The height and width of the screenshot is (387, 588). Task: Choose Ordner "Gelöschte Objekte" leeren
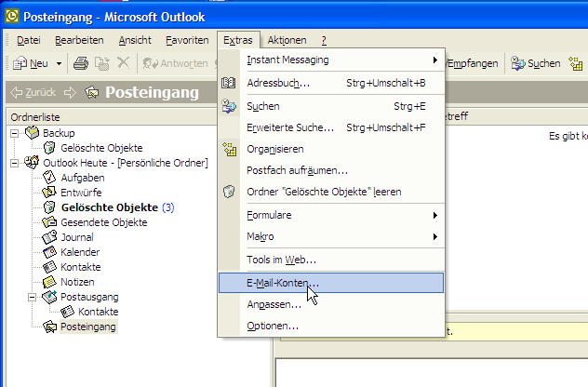[331, 192]
